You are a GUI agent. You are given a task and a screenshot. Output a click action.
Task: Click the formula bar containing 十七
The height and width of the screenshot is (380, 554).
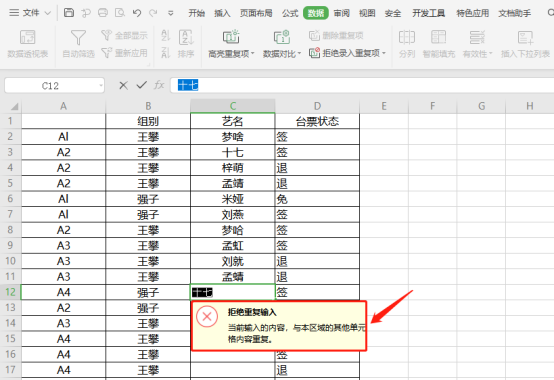[x=362, y=85]
